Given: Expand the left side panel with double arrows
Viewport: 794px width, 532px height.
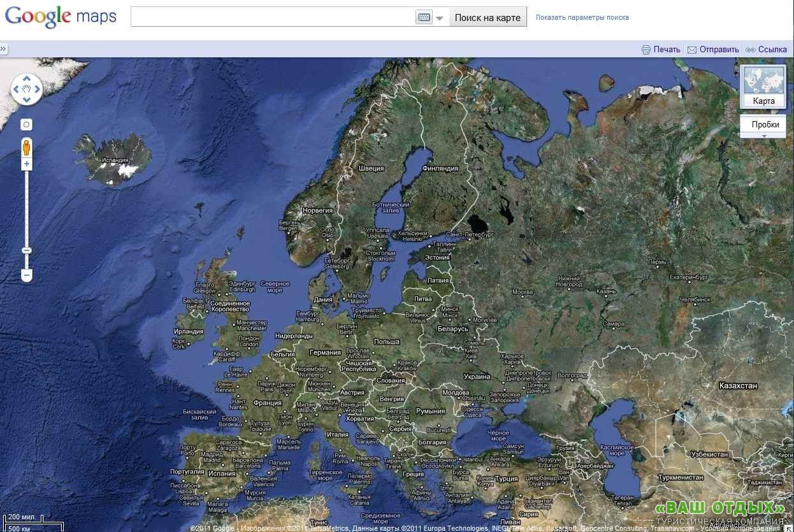Looking at the screenshot, I should coord(3,48).
